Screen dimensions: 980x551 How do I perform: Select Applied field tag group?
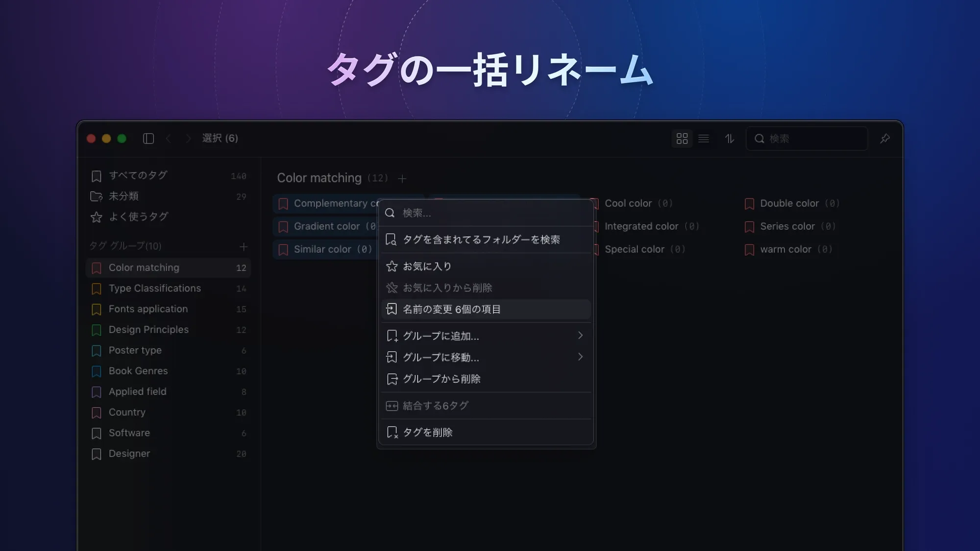pos(168,392)
